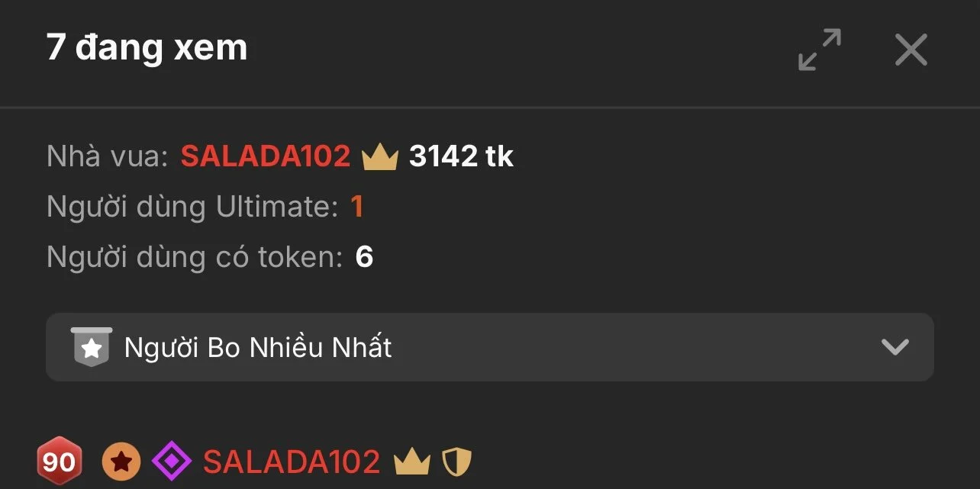Click the Người dùng Ultimate label

pyautogui.click(x=192, y=207)
